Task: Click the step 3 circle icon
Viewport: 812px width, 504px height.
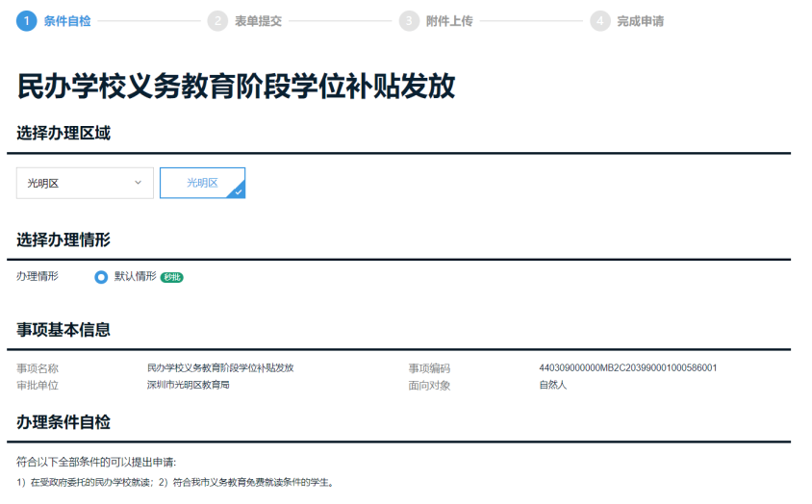Action: [x=409, y=21]
